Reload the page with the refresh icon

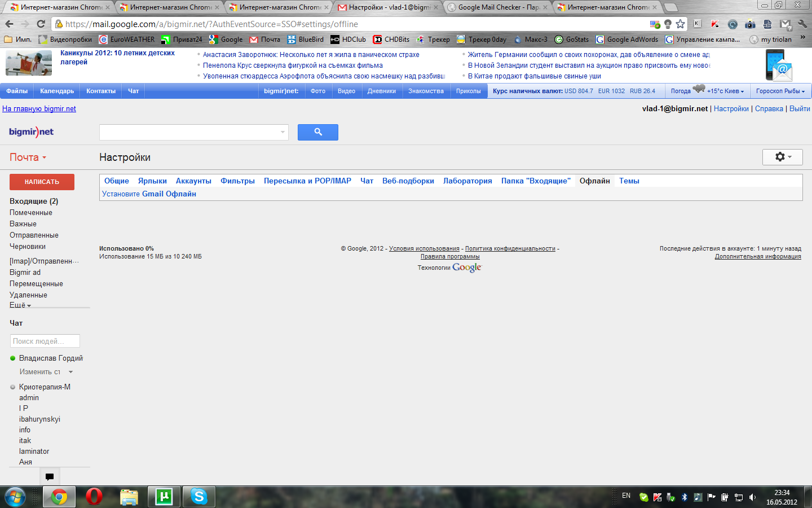click(x=41, y=24)
